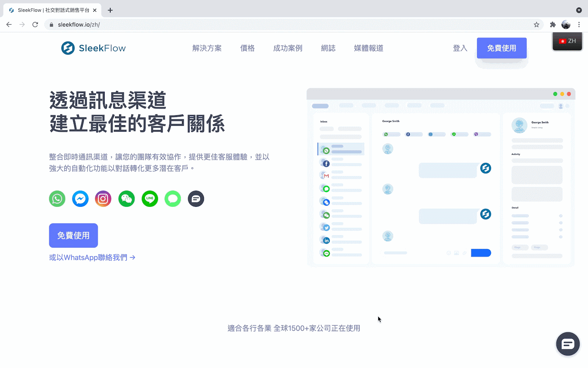Viewport: 588px width, 368px height.
Task: Open the ZH language selector
Action: tap(567, 41)
